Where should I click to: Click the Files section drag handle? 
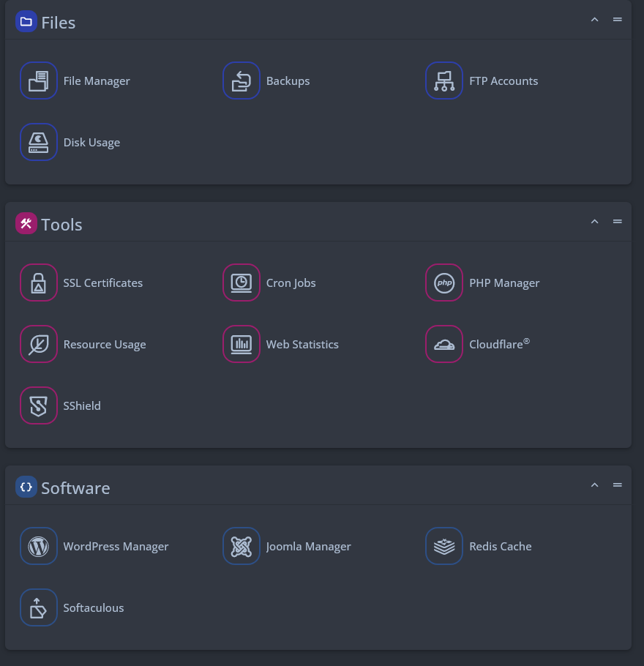pos(618,20)
